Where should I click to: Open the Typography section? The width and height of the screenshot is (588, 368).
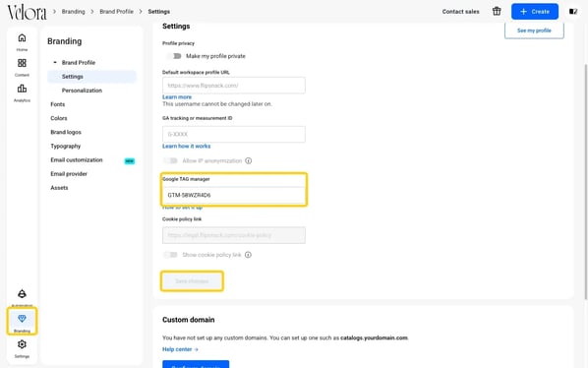click(65, 146)
